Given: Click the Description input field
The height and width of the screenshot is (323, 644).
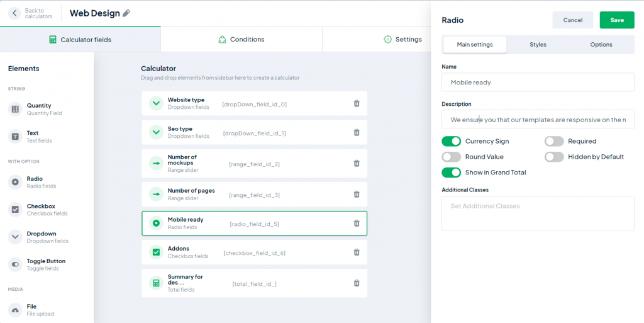Looking at the screenshot, I should (x=538, y=120).
